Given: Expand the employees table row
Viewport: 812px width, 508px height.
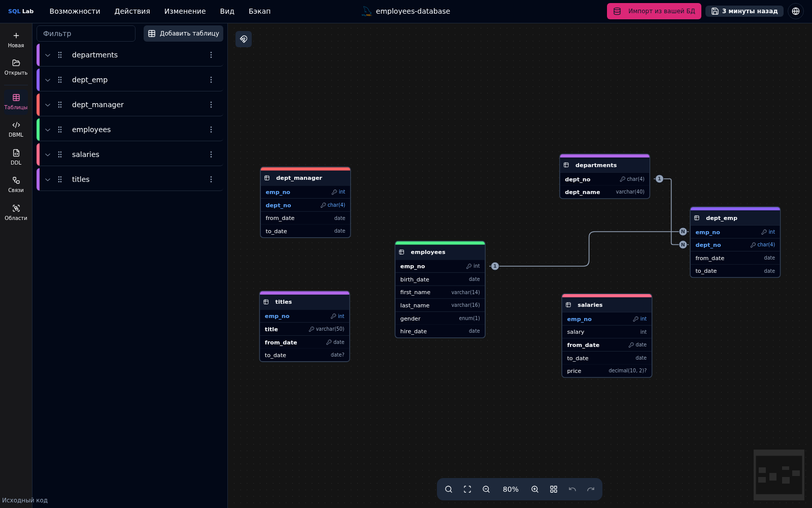Looking at the screenshot, I should (x=48, y=130).
